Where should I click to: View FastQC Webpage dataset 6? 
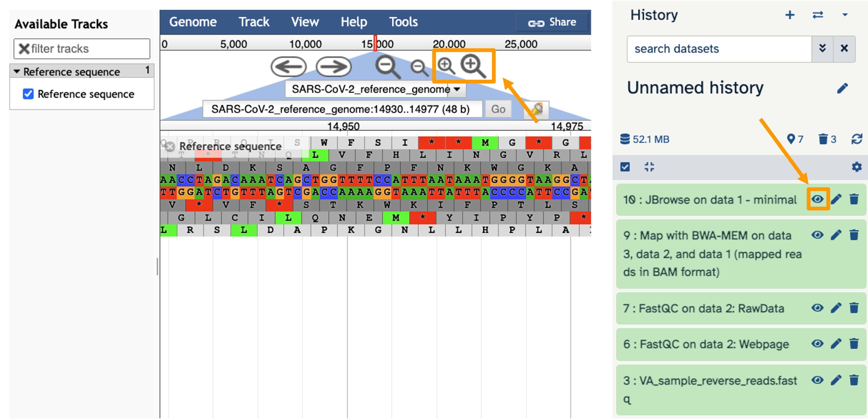(817, 344)
